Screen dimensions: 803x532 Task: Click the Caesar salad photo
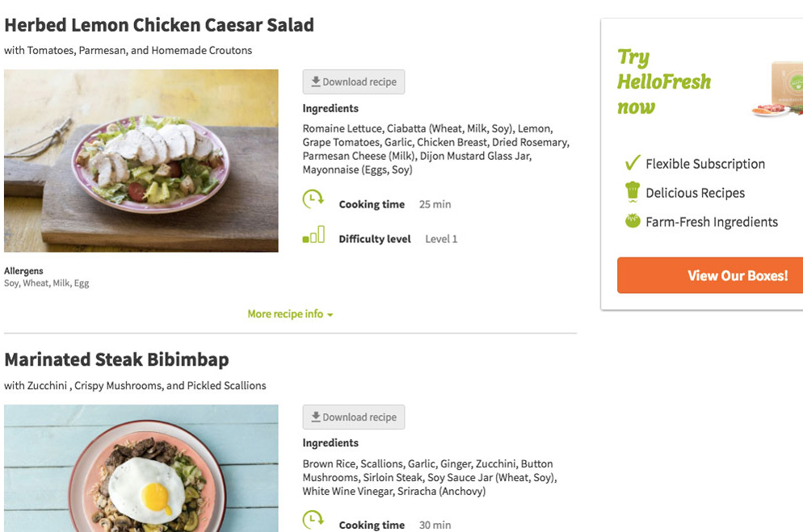click(141, 161)
